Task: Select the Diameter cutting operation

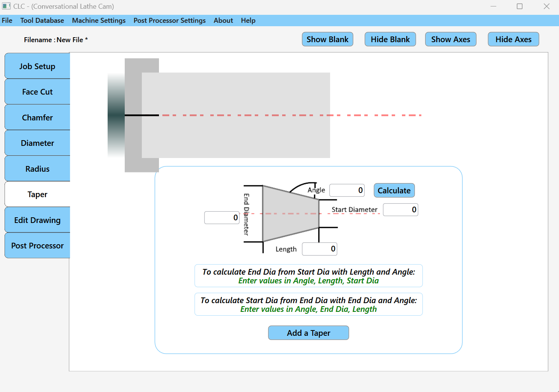Action: pyautogui.click(x=37, y=143)
